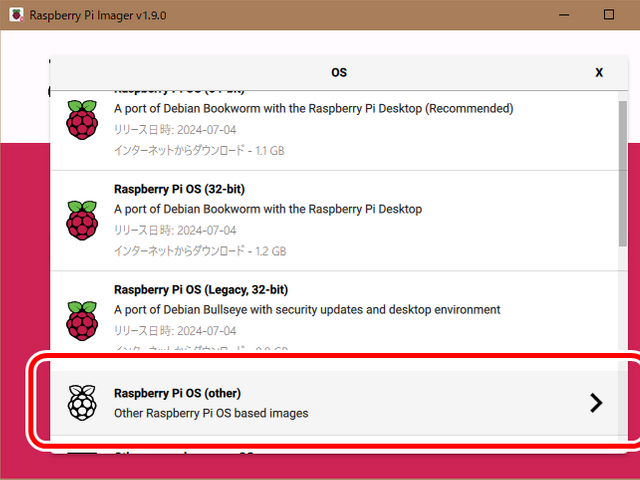Select Raspberry Pi OS (Legacy, 32-bit) title

pos(201,289)
